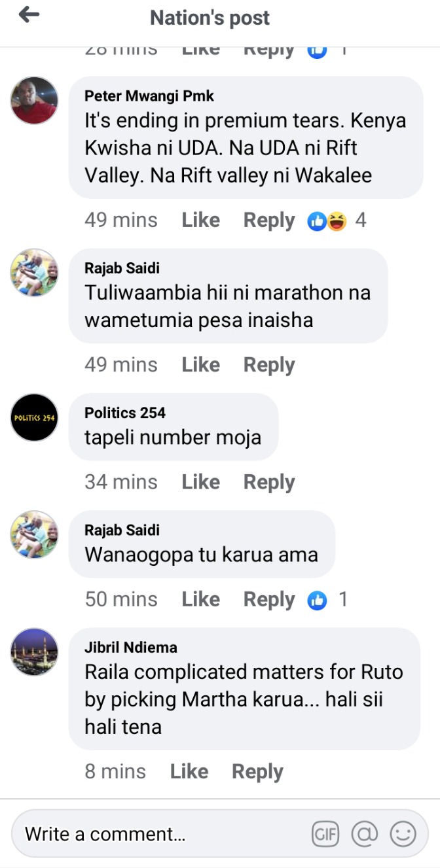Reply to Peter Mwangi Pmk's comment
440x868 pixels.
click(x=269, y=220)
